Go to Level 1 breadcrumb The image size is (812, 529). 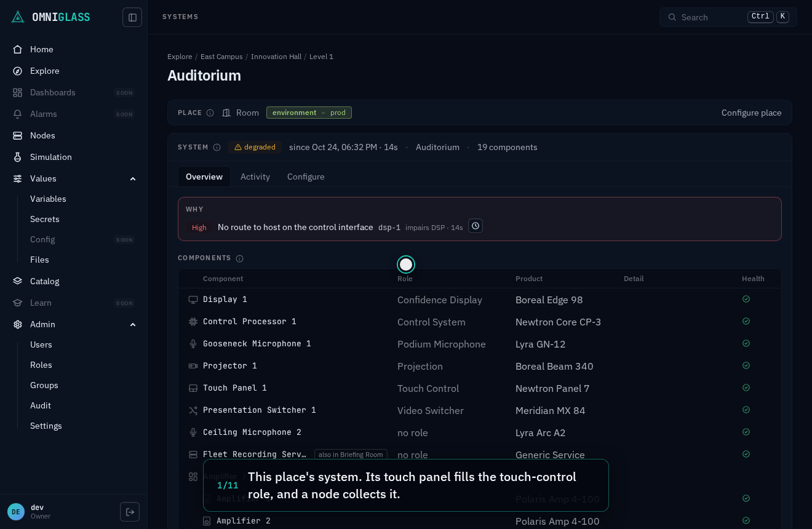[x=321, y=57]
